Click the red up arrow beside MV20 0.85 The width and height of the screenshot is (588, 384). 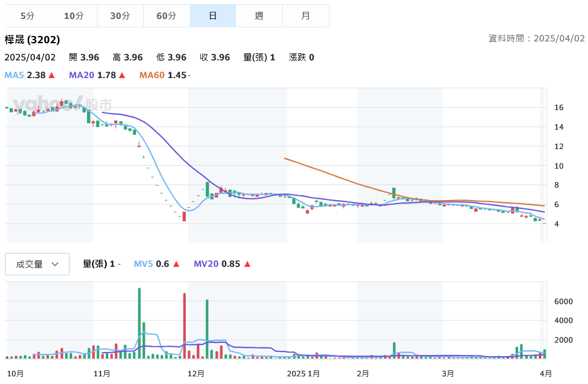pyautogui.click(x=247, y=264)
